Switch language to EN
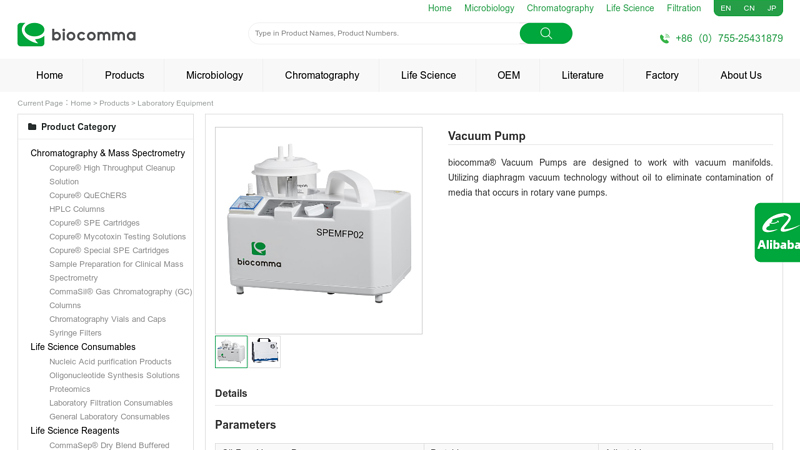The image size is (800, 450). point(726,8)
